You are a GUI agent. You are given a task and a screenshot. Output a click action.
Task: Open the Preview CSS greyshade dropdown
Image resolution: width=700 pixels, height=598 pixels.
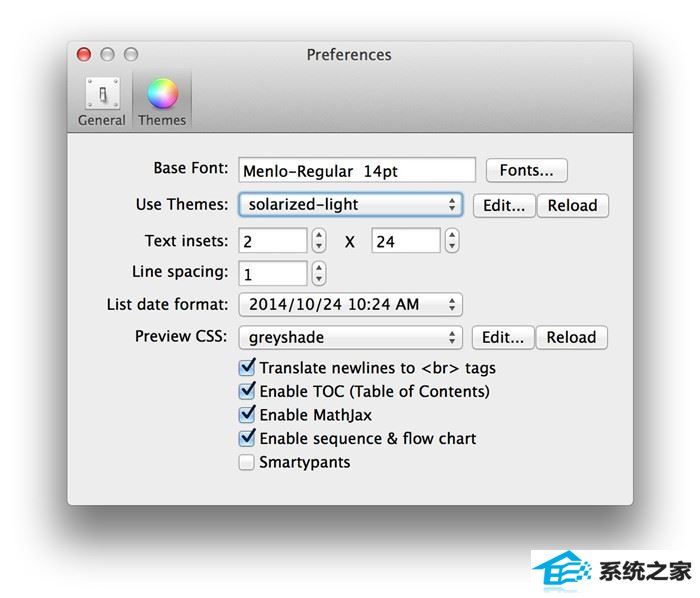click(x=350, y=337)
